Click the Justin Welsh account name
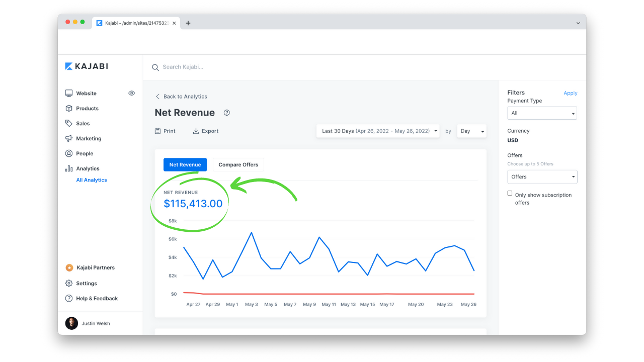644x362 pixels. click(96, 324)
